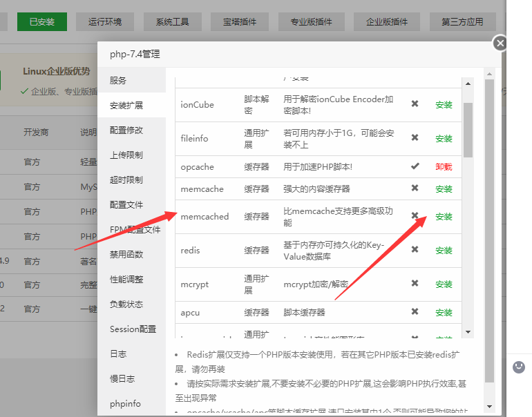532x417 pixels.
Task: Click extension list scroll down arrow
Action: tap(468, 332)
